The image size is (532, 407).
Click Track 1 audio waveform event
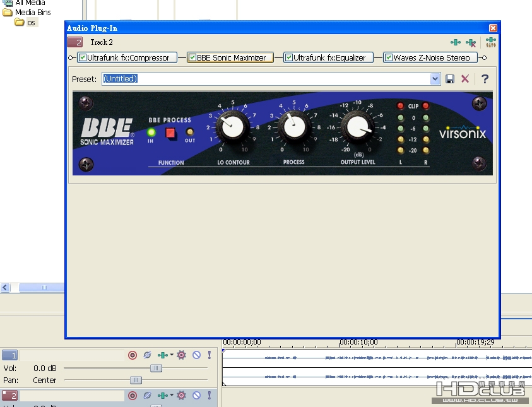point(377,367)
